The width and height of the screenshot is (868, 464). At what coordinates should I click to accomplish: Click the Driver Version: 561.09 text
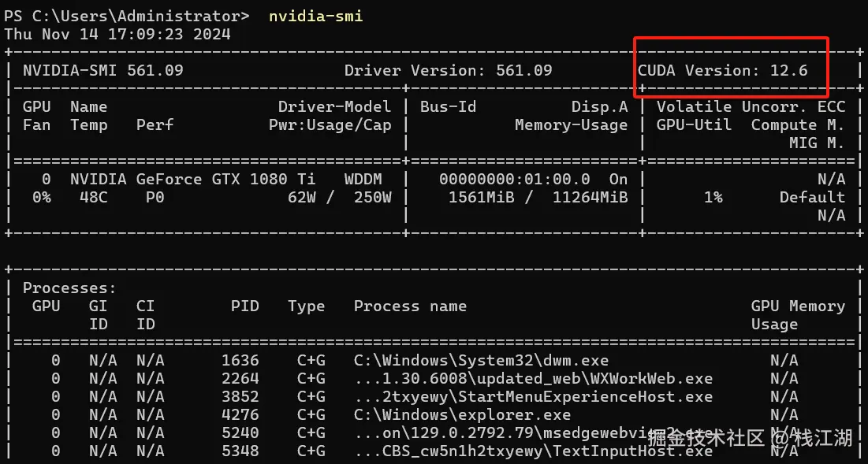point(448,70)
